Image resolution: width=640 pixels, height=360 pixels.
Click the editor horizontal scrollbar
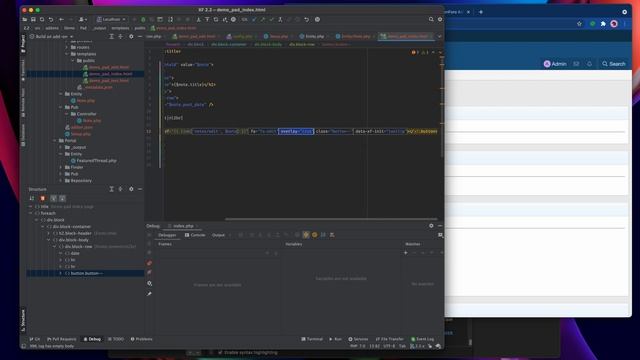[331, 219]
